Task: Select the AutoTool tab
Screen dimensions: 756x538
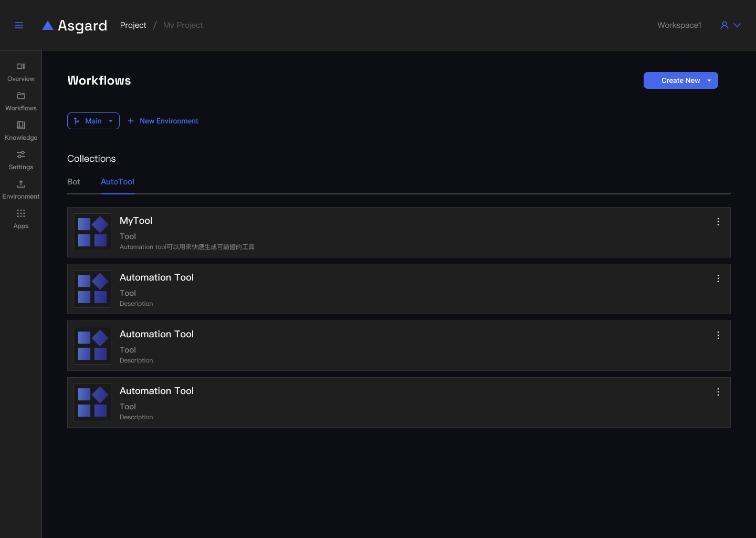Action: [x=118, y=182]
